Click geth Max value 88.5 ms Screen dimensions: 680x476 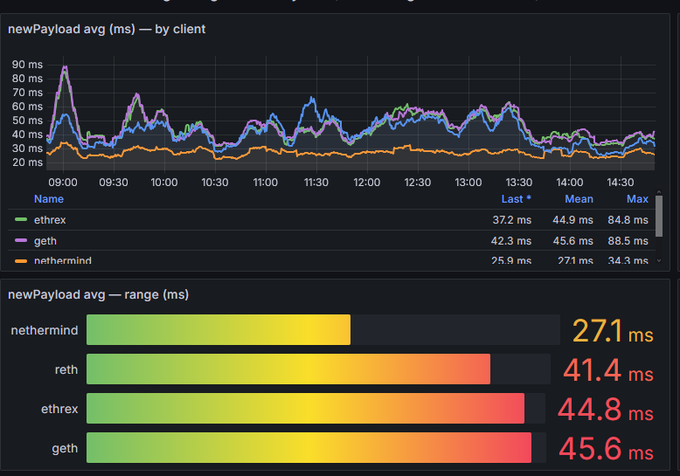coord(628,241)
